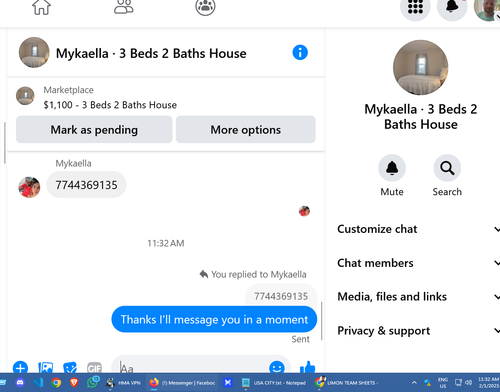Image resolution: width=500 pixels, height=392 pixels.
Task: Search in conversation magnifier button
Action: pyautogui.click(x=447, y=168)
